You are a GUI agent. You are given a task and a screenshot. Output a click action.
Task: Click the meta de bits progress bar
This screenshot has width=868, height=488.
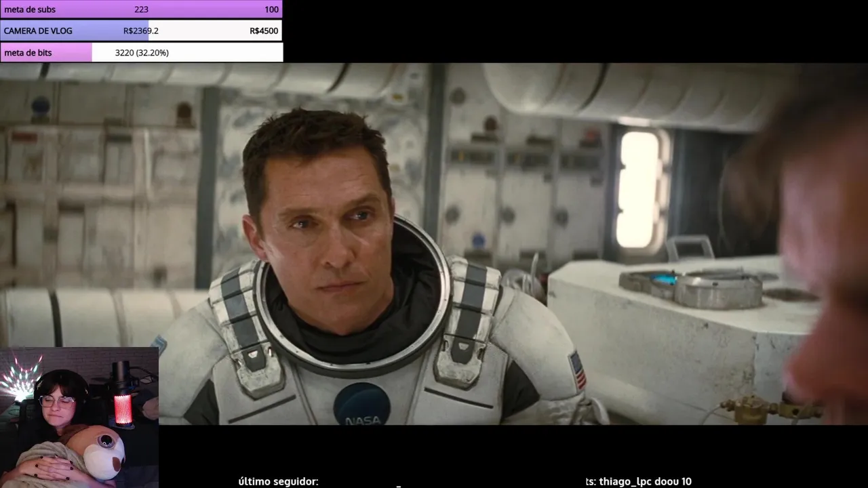point(141,52)
